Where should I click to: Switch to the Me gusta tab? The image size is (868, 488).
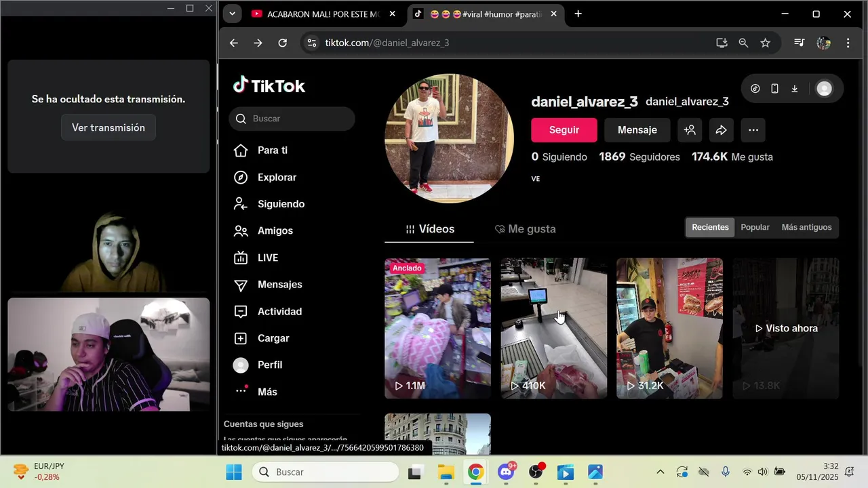525,229
